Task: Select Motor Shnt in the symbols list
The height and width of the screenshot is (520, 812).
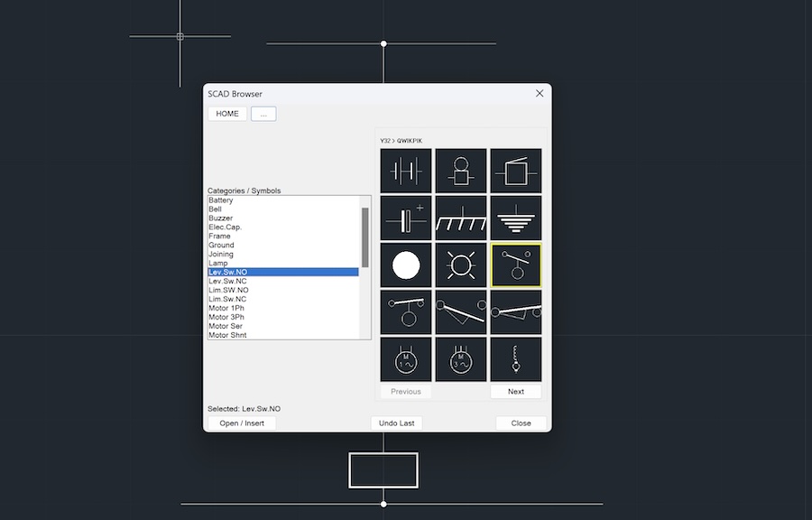Action: click(283, 335)
